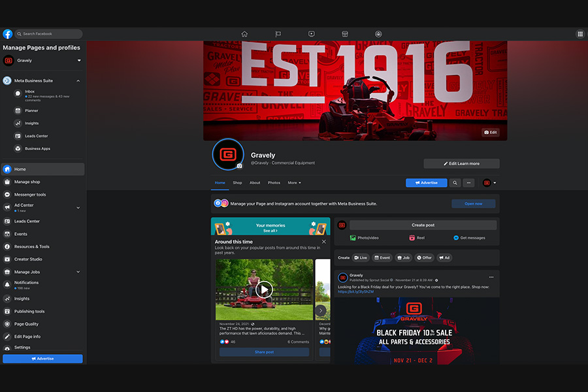Create a Live video
Viewport: 588px width, 392px height.
(361, 257)
